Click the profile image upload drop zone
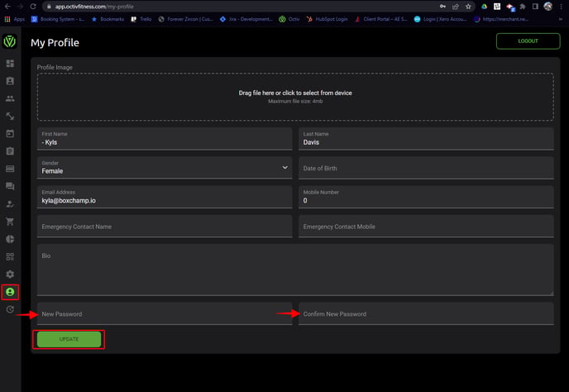569x392 pixels. coord(295,97)
